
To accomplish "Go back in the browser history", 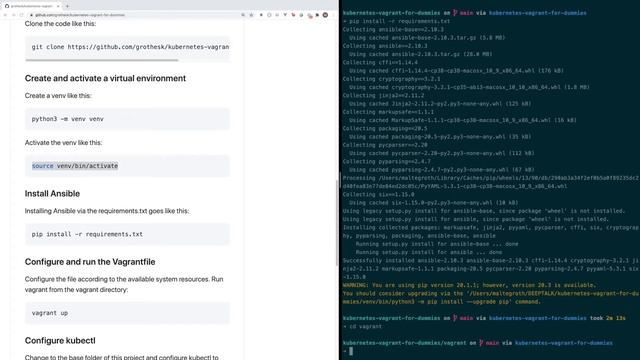I will (x=5, y=15).
